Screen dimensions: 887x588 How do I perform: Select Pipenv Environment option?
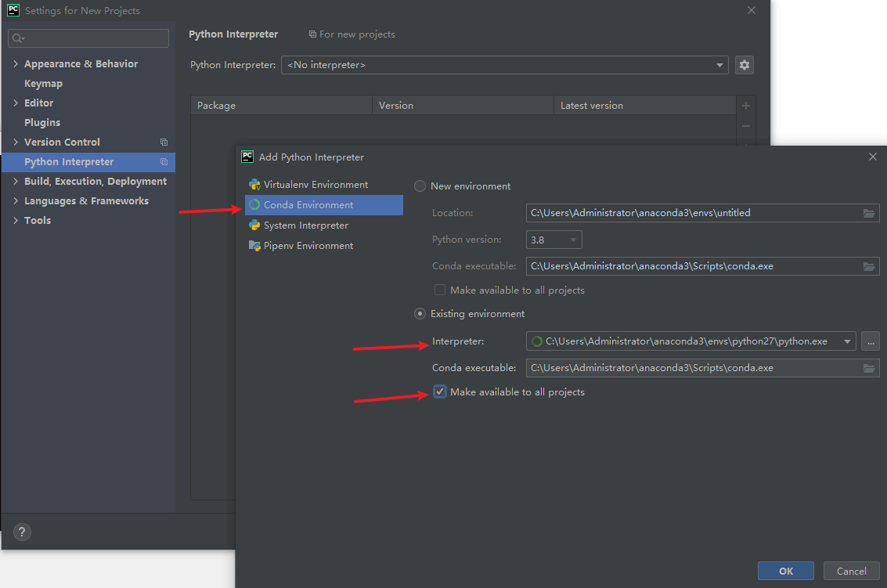[308, 246]
